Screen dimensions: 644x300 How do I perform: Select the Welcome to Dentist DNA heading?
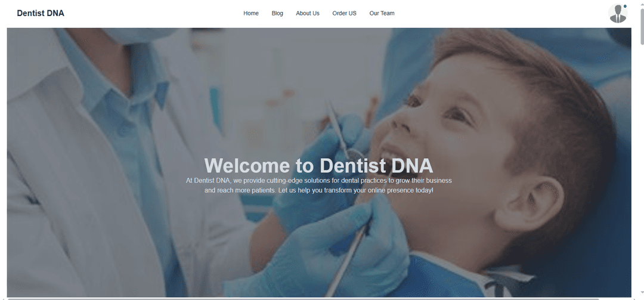[318, 166]
